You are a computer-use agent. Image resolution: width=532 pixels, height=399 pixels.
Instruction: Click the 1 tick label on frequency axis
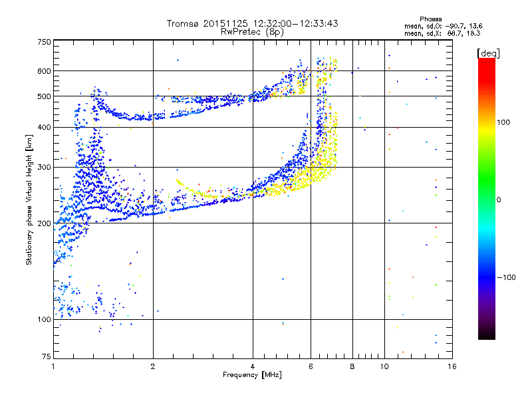(x=53, y=366)
